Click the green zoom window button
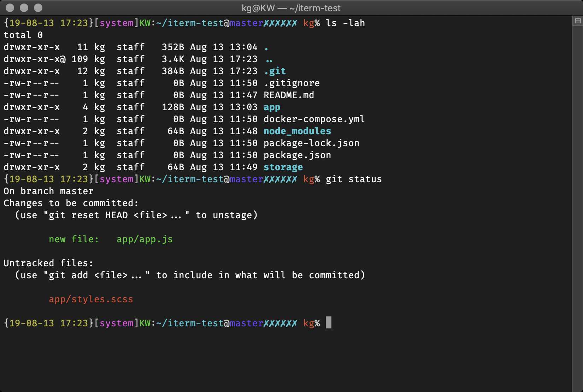This screenshot has width=583, height=392. point(38,8)
